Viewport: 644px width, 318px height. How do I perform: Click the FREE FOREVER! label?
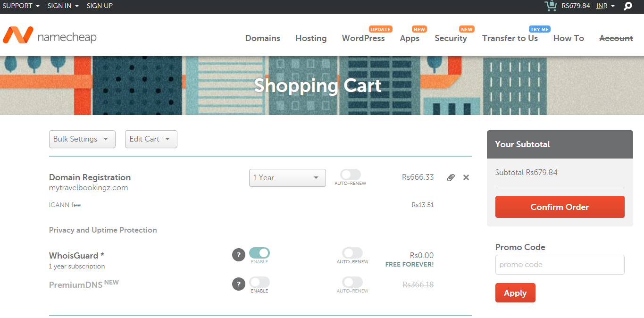coord(410,264)
